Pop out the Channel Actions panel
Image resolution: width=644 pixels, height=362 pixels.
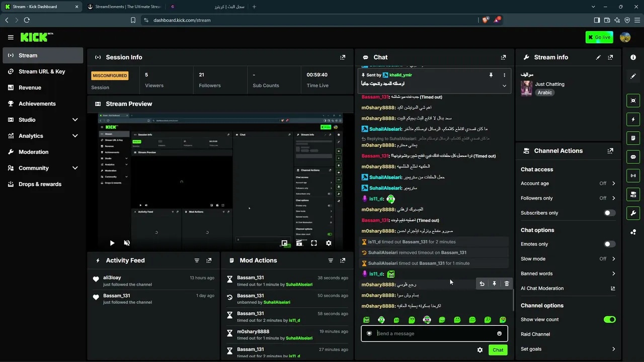coord(610,151)
